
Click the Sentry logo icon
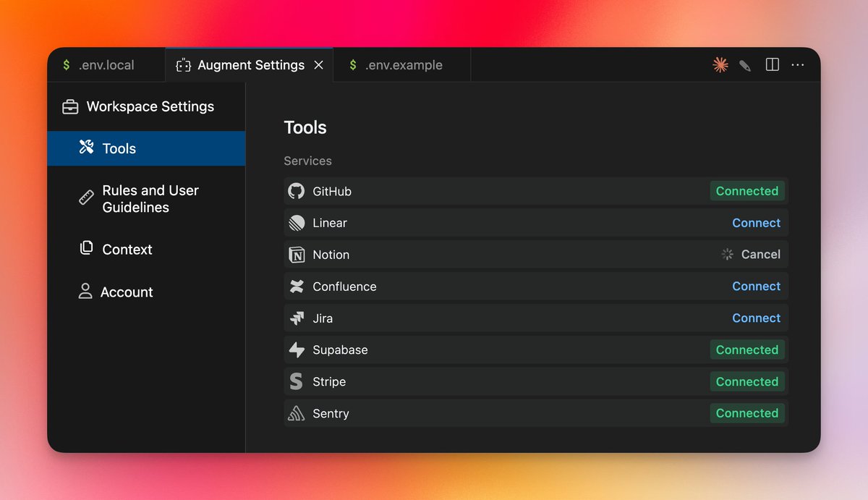(297, 414)
